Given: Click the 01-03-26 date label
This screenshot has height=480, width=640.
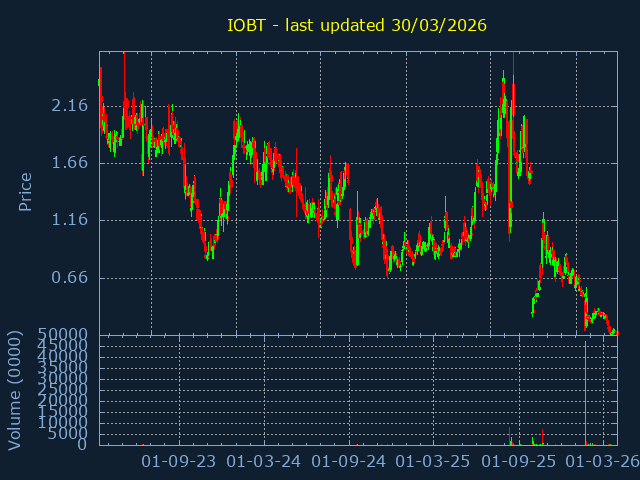Looking at the screenshot, I should [x=603, y=462].
